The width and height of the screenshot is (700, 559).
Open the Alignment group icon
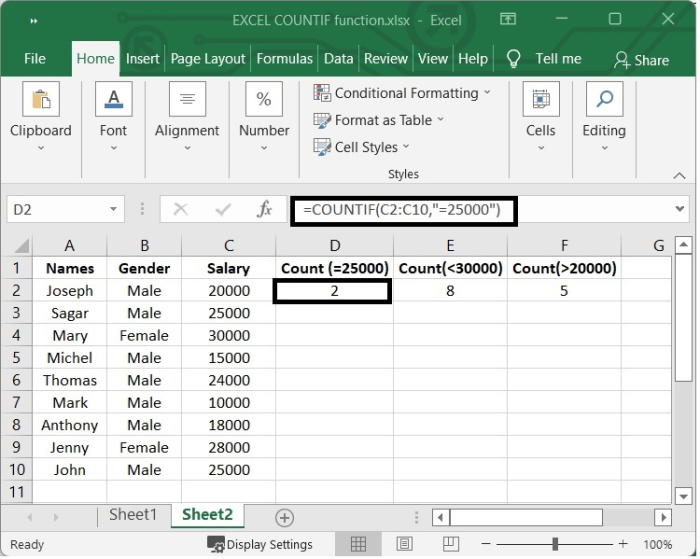coord(187,100)
